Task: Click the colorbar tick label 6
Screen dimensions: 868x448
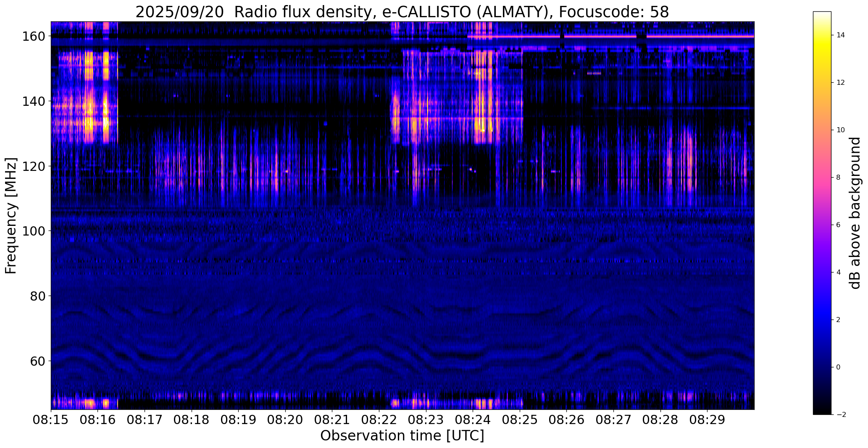Action: pyautogui.click(x=838, y=225)
